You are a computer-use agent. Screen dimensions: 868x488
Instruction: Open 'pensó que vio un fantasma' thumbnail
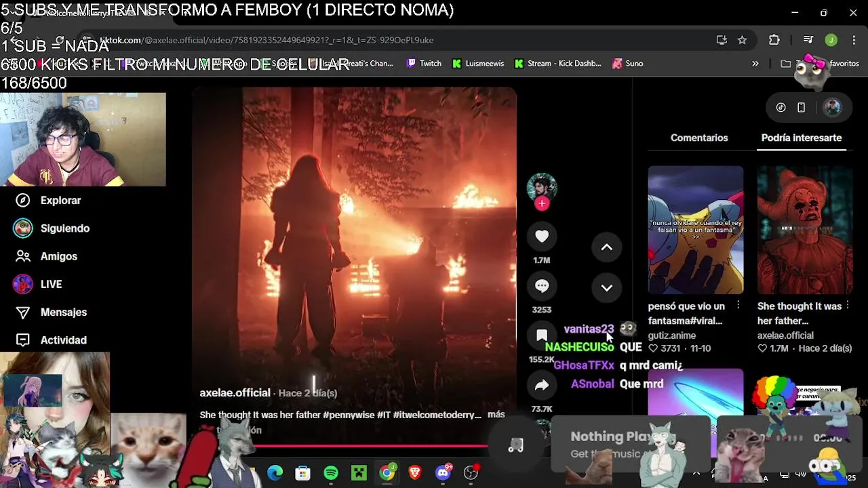click(x=695, y=230)
